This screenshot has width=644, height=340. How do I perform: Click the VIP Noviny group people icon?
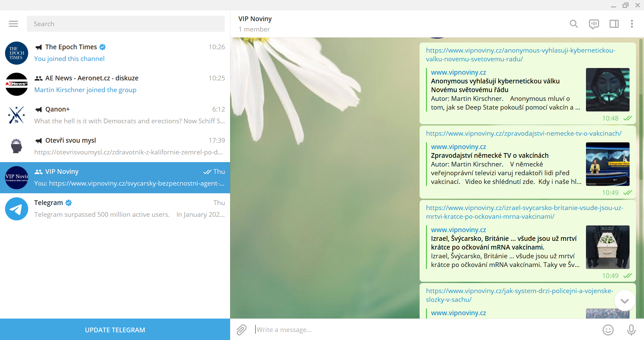tap(39, 172)
